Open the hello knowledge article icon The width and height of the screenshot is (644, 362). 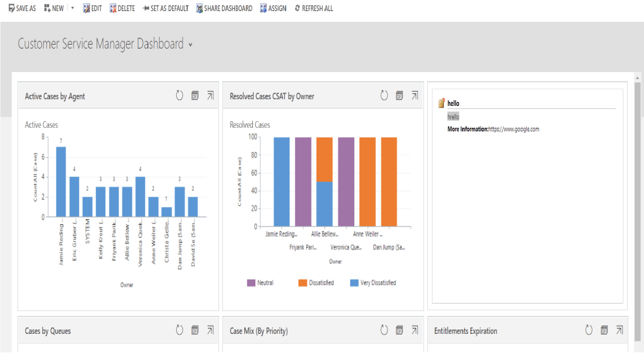(442, 104)
